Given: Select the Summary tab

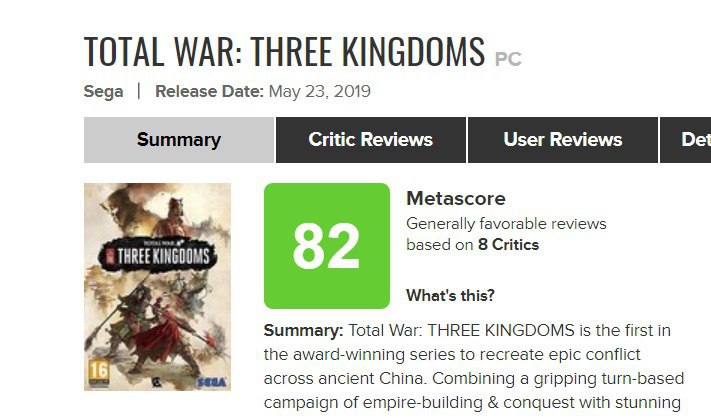Looking at the screenshot, I should pos(178,140).
